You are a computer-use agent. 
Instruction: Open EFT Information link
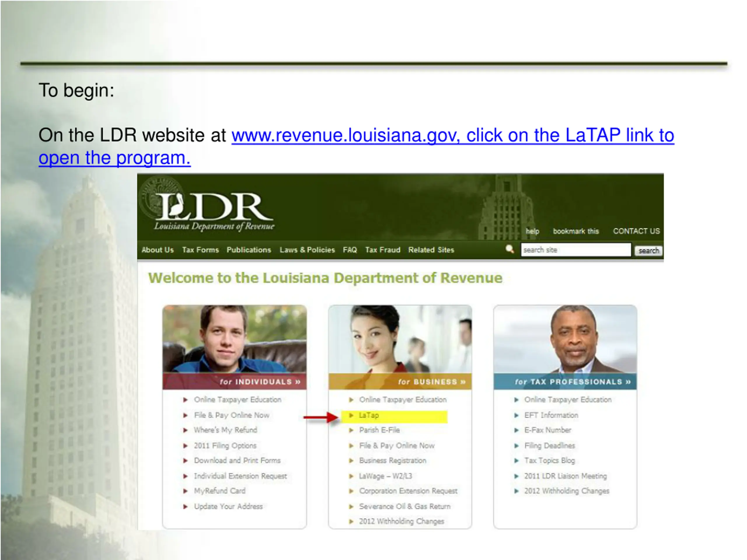click(551, 415)
